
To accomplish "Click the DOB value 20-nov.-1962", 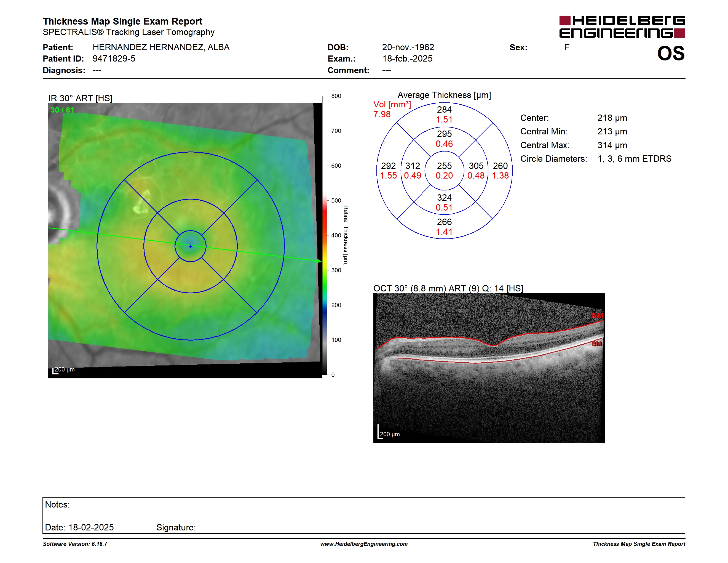I will coord(408,47).
